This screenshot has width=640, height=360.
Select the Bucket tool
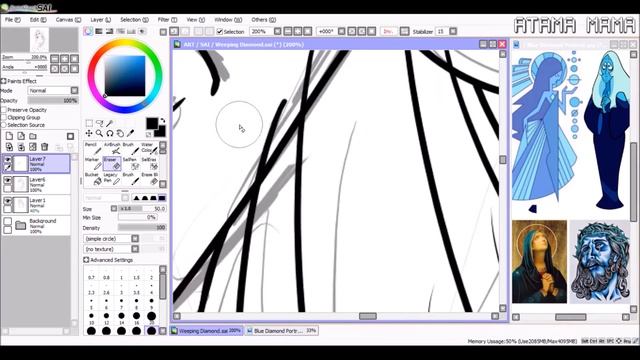coord(92,179)
